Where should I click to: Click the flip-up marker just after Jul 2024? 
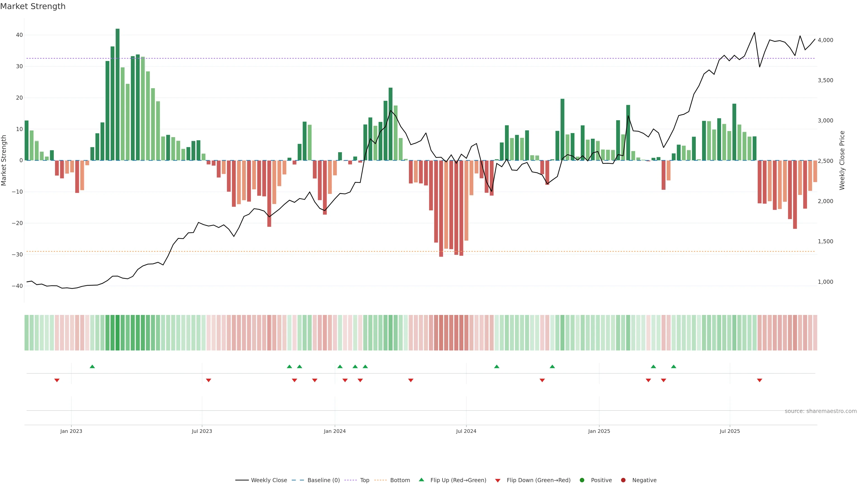pyautogui.click(x=496, y=366)
